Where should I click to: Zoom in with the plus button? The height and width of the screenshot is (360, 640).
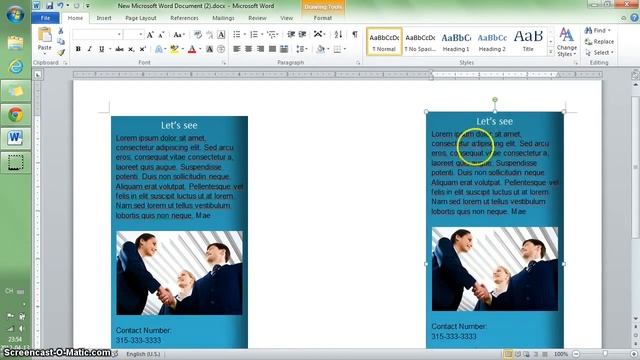tap(634, 354)
